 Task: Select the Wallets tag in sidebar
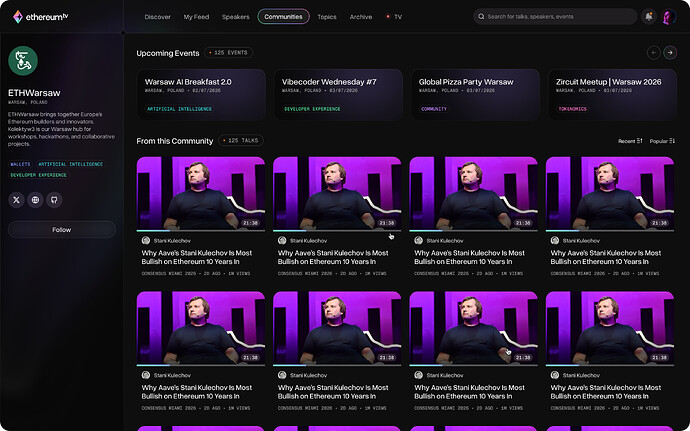point(20,164)
